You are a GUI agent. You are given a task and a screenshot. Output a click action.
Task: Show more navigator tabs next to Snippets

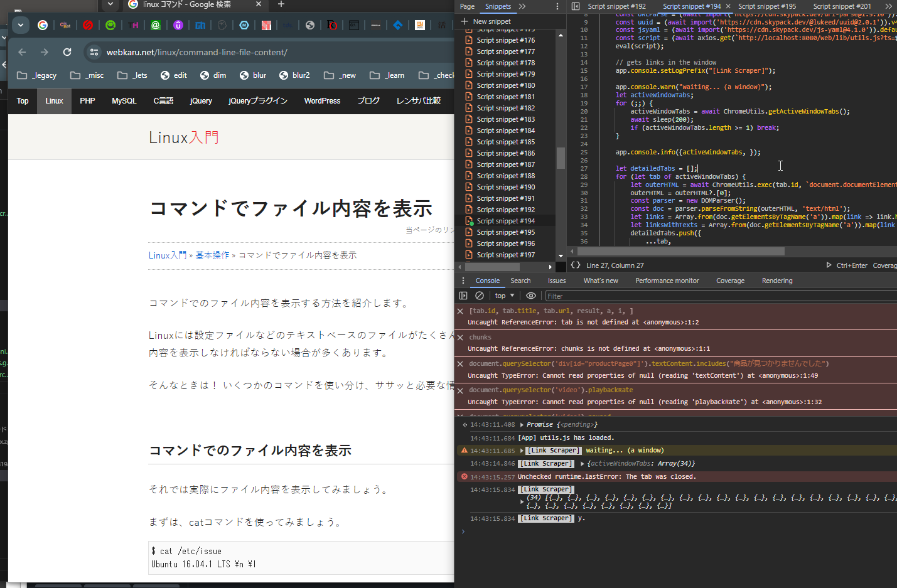[x=522, y=6]
